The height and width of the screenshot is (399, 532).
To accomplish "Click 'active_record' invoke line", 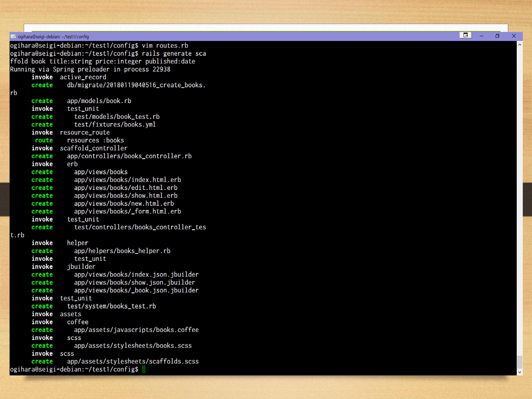I will (83, 77).
